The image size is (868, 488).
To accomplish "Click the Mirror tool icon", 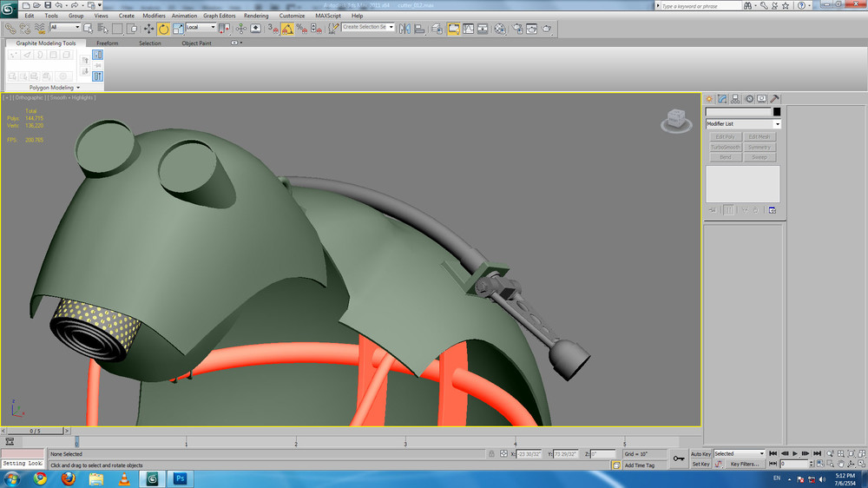I will (x=404, y=28).
